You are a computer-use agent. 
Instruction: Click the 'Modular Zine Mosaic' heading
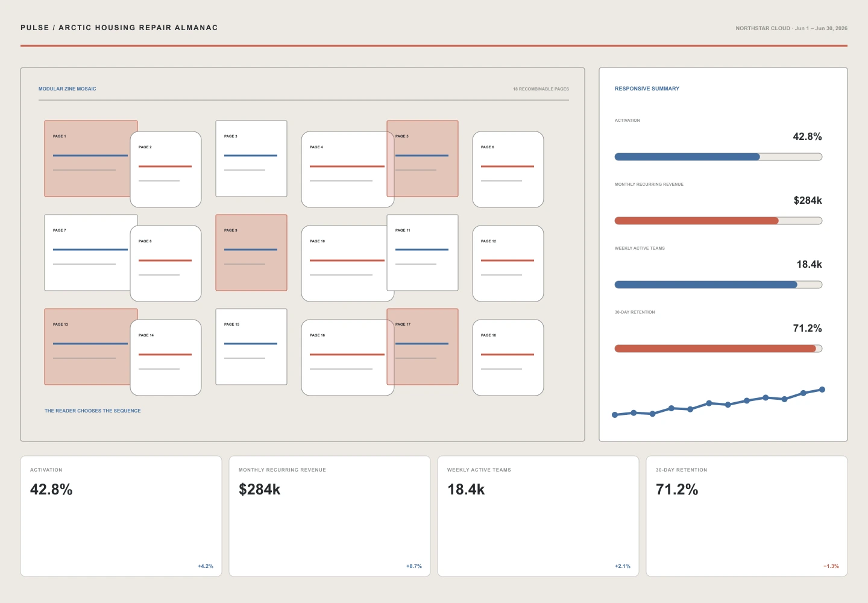coord(68,89)
